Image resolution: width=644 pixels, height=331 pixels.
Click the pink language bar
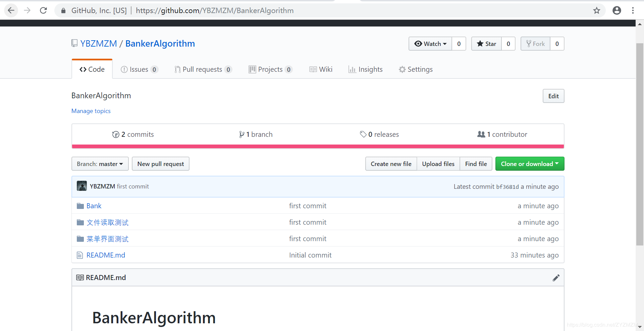click(318, 146)
